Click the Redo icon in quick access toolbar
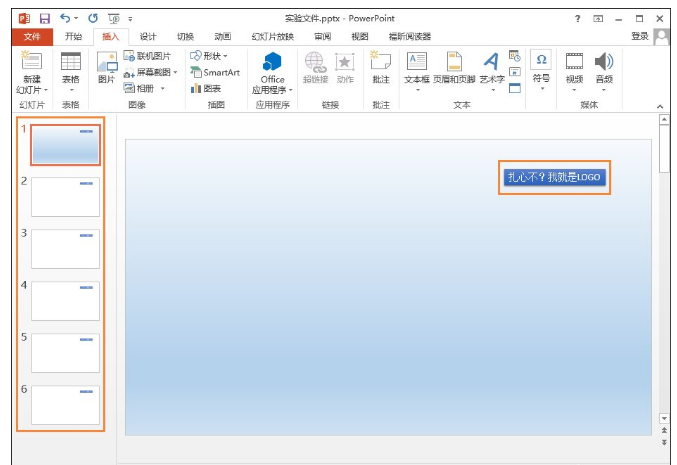 [93, 18]
